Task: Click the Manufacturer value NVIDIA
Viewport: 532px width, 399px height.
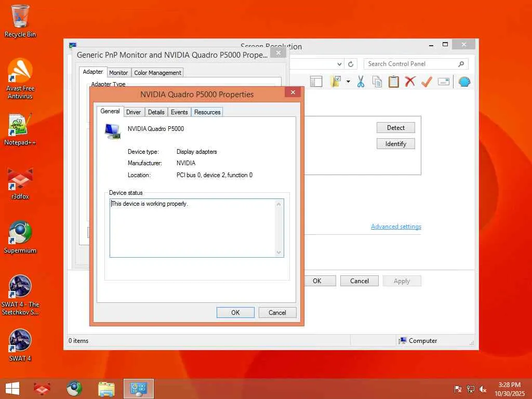Action: point(186,163)
